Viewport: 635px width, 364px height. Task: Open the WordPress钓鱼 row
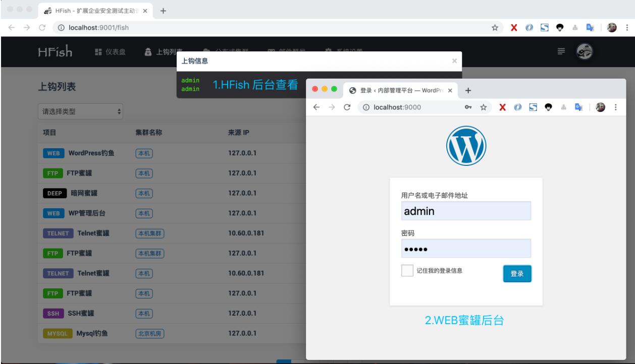coord(172,153)
